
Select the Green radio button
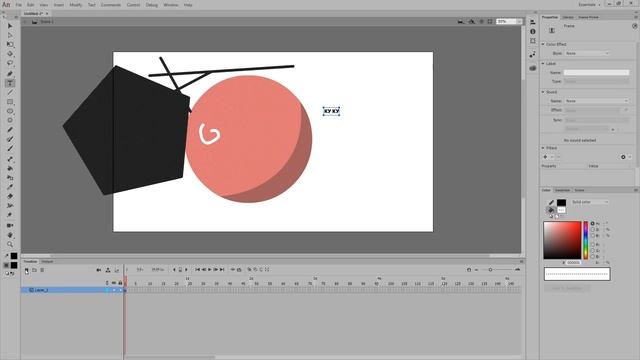coord(593,251)
